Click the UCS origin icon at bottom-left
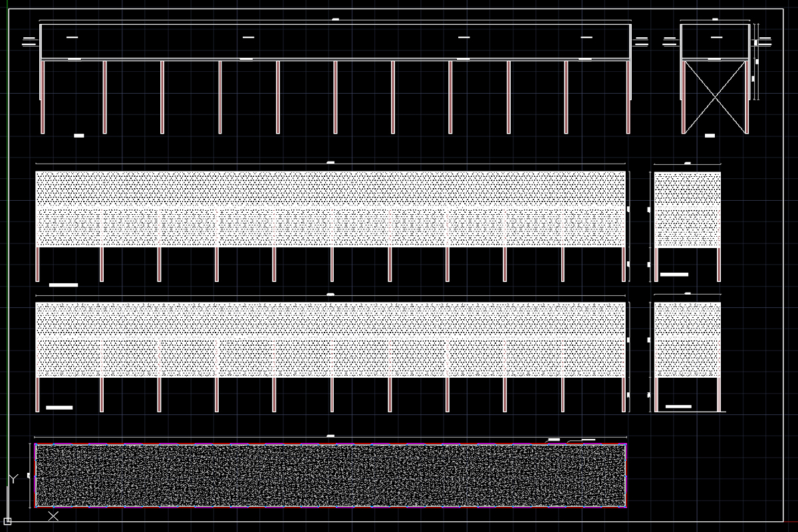 coord(8,520)
